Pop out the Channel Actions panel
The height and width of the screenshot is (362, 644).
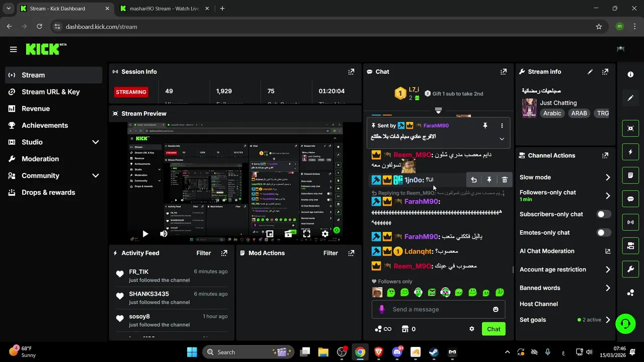coord(605,156)
